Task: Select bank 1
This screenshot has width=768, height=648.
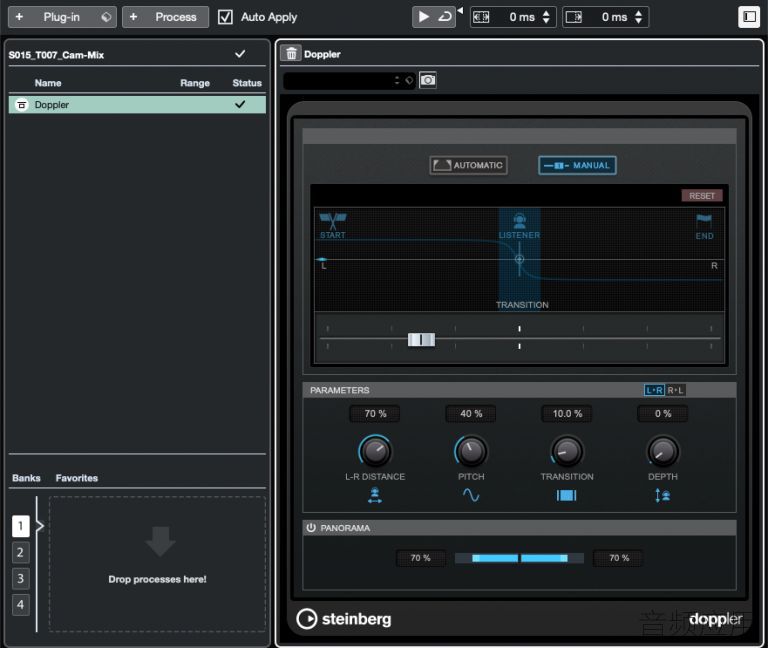Action: [21, 526]
